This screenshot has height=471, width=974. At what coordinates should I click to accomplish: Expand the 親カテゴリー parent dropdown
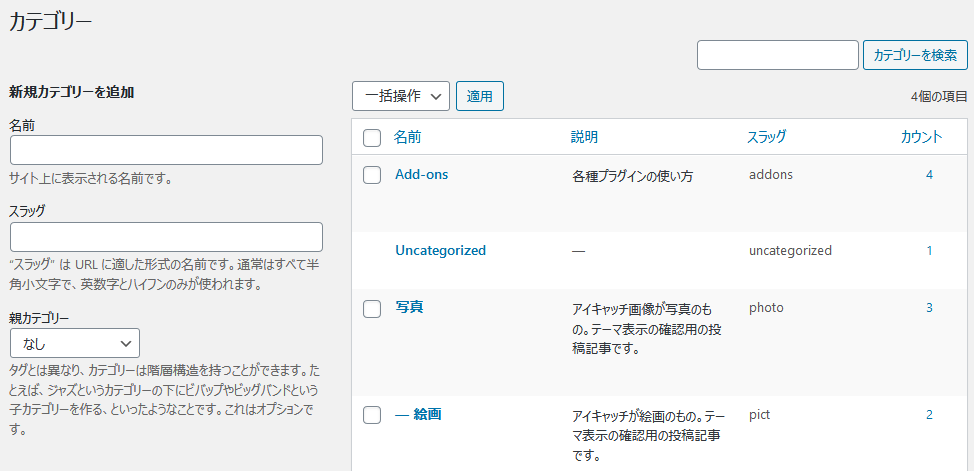pyautogui.click(x=75, y=343)
